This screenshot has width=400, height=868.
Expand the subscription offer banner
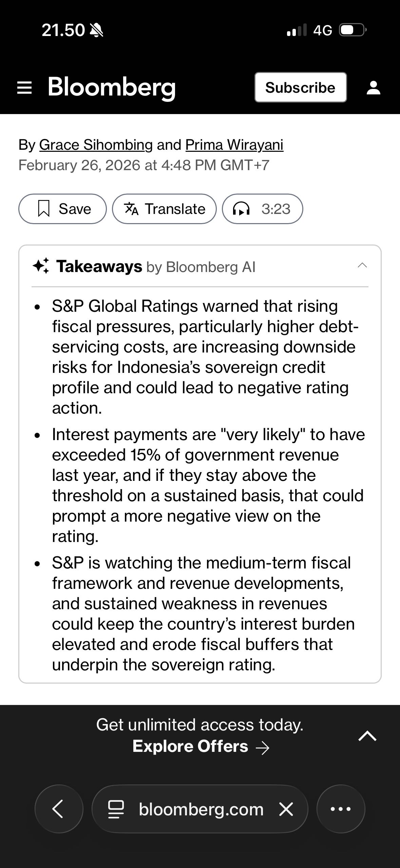367,736
